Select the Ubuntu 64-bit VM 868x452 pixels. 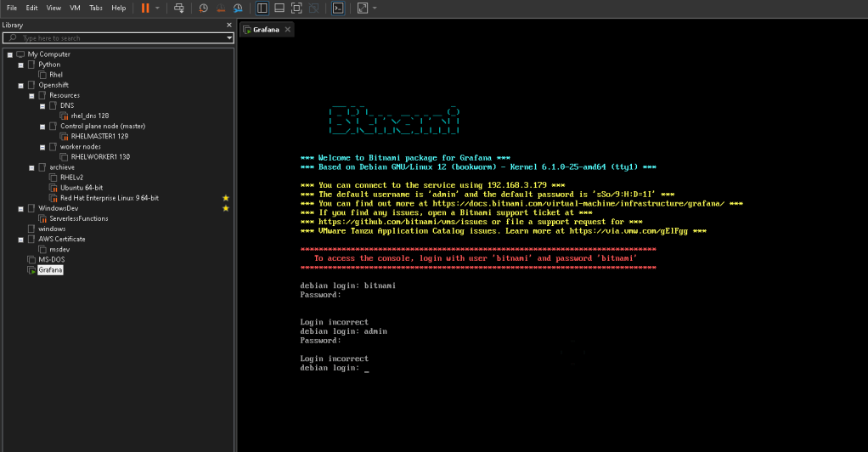point(82,188)
